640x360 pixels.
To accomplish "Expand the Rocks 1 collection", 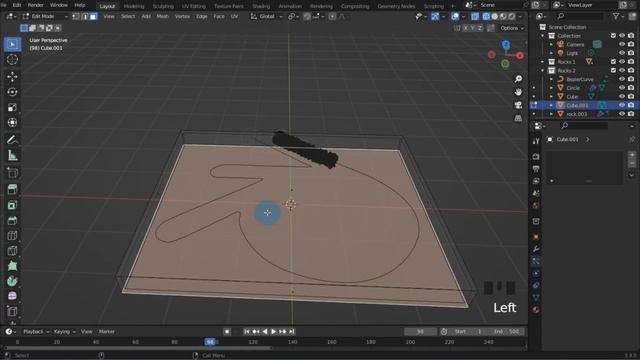I will [543, 62].
